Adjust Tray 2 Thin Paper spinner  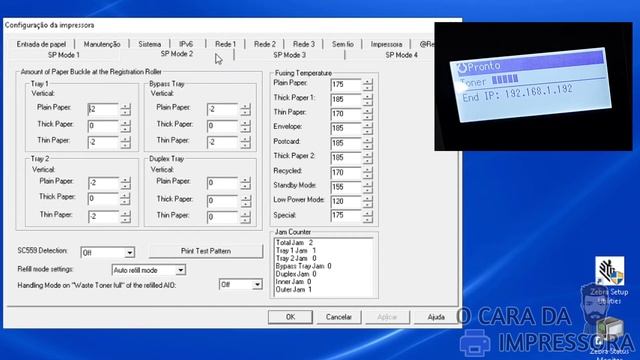coord(125,216)
